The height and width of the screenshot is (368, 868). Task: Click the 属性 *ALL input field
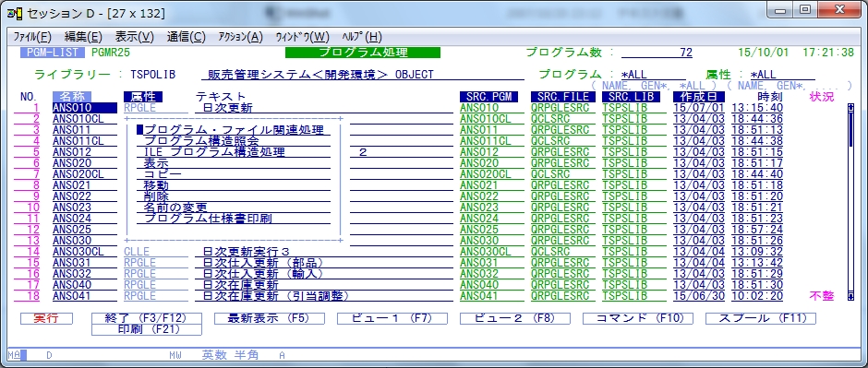(x=782, y=75)
